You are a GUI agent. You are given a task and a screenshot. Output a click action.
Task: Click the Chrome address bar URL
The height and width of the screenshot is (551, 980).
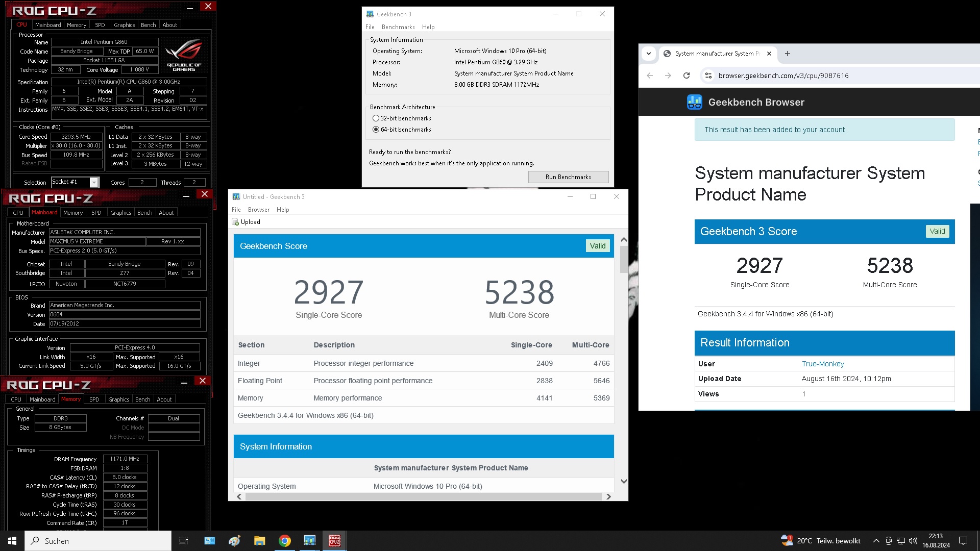tap(783, 76)
